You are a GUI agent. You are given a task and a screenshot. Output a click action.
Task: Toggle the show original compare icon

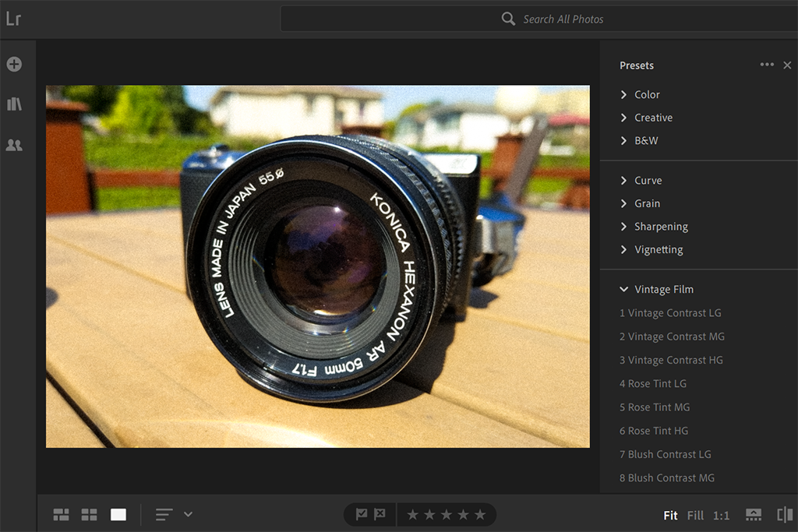click(x=785, y=515)
